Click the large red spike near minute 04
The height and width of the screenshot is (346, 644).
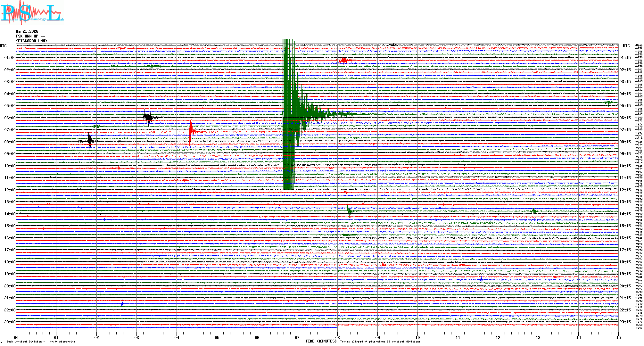[191, 130]
